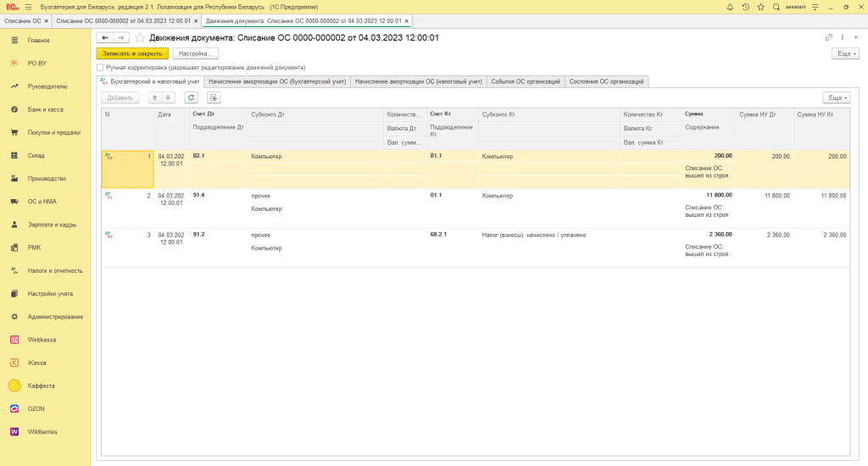Click sum 11 800,00 in Сумма column
868x466 pixels.
(x=719, y=196)
